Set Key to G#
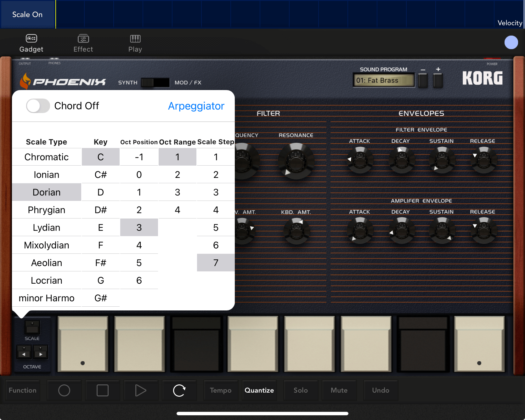The width and height of the screenshot is (525, 420). coord(101,298)
